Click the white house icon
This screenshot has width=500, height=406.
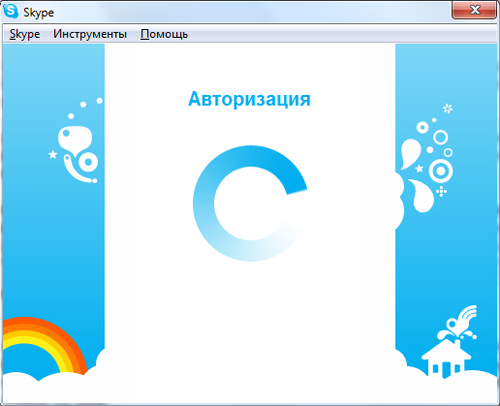446,358
